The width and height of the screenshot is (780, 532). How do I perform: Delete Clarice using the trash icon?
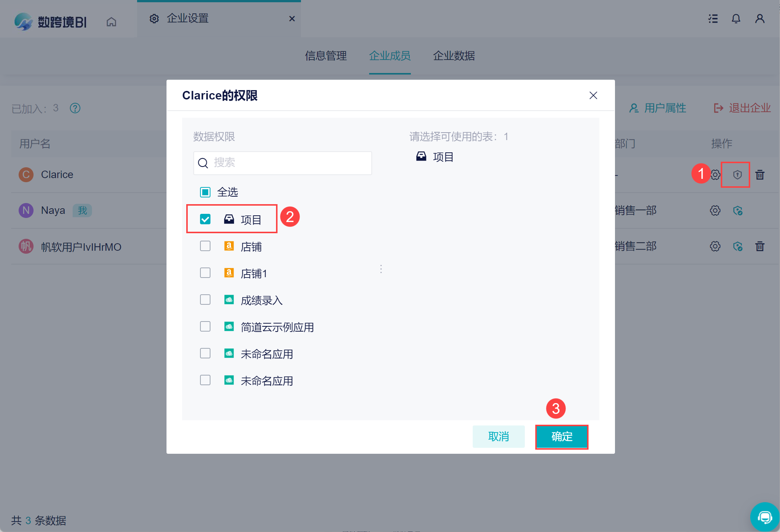point(760,175)
